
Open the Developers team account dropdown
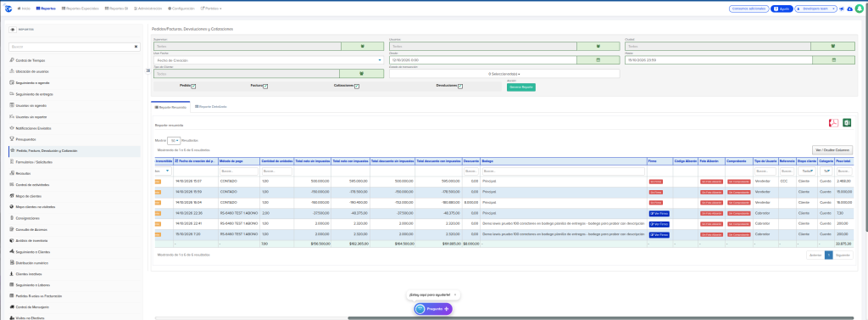815,8
